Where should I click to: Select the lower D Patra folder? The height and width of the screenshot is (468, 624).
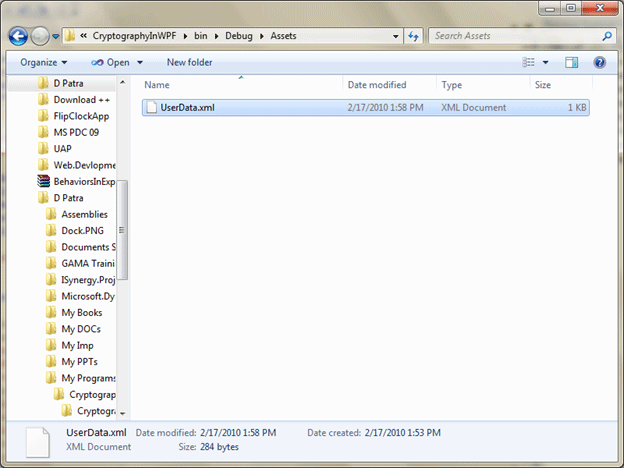click(x=68, y=198)
